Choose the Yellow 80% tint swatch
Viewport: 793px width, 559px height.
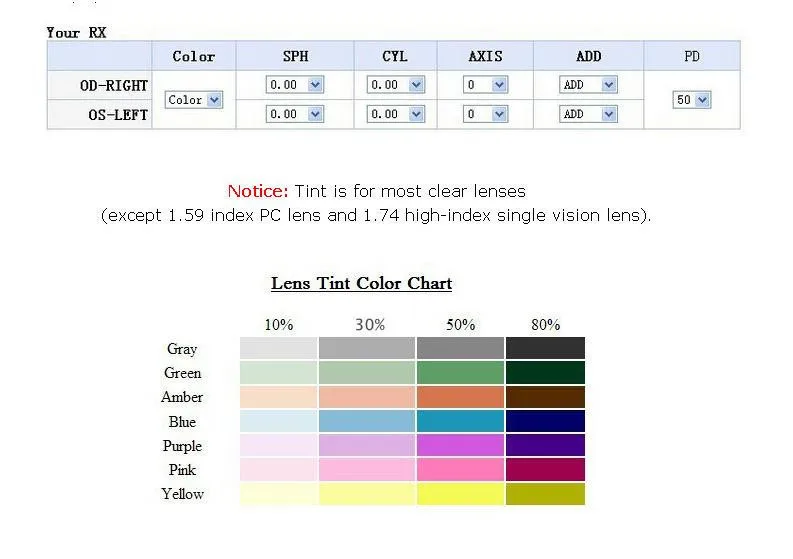(545, 494)
